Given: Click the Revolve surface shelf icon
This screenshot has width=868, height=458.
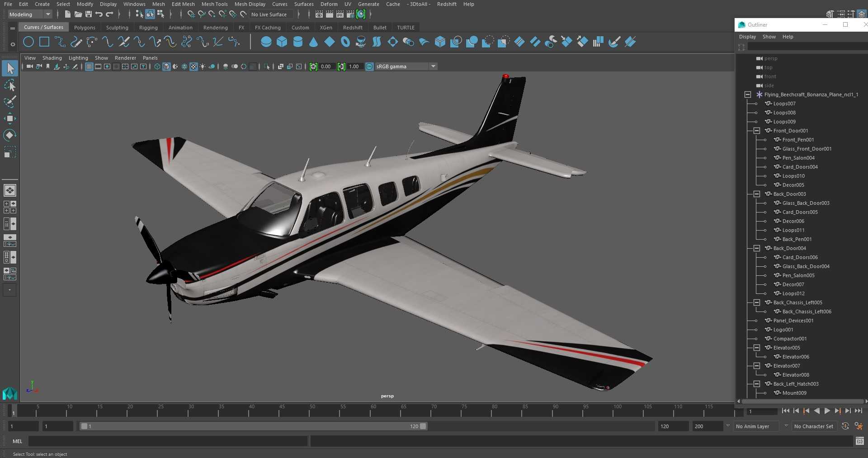Looking at the screenshot, I should pyautogui.click(x=361, y=42).
